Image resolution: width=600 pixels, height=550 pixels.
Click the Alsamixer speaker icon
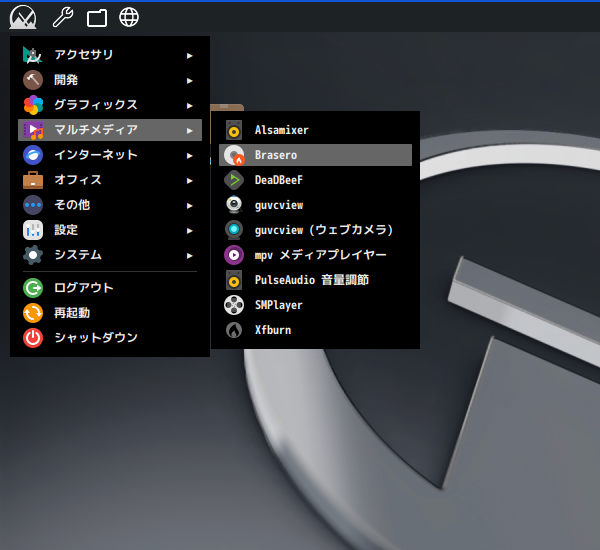(233, 130)
